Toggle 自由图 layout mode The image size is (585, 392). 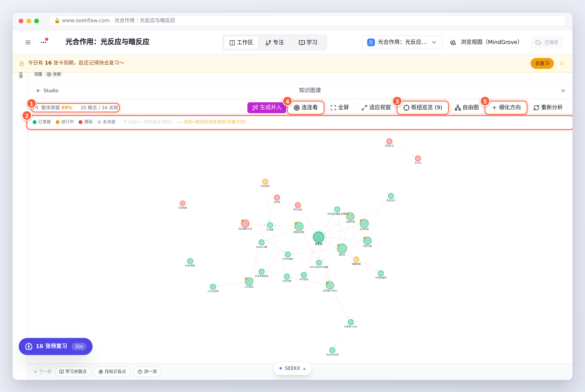[467, 108]
